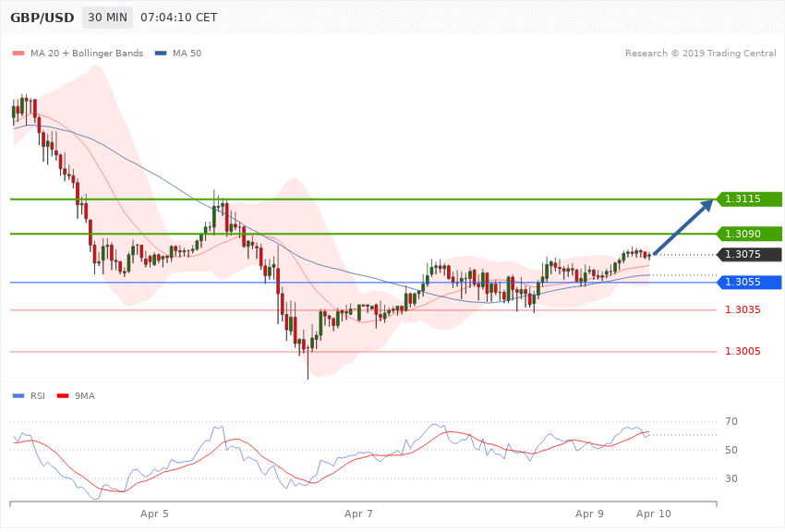
Task: Click the RSI 30 axis value
Action: tap(731, 478)
